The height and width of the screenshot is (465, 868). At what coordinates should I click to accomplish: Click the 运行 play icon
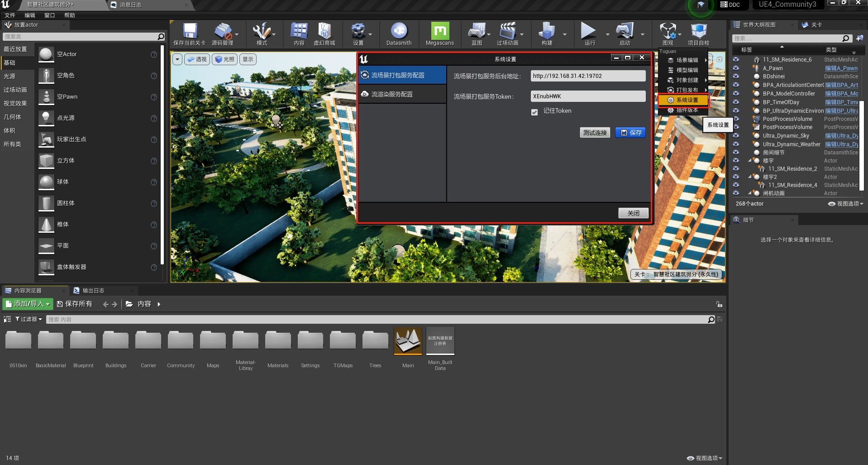point(588,31)
